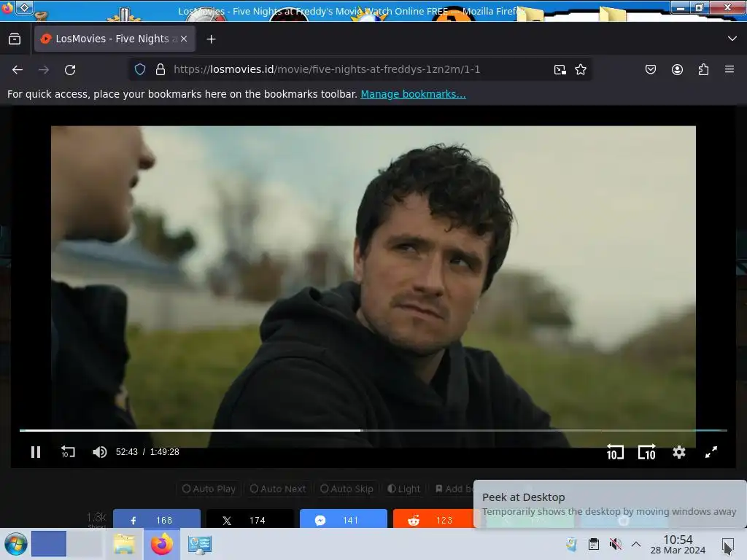Toggle Auto Skip option
This screenshot has width=747, height=560.
347,489
